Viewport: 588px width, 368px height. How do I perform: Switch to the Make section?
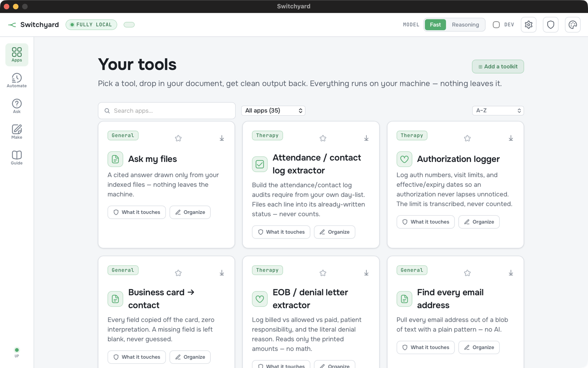(x=17, y=132)
